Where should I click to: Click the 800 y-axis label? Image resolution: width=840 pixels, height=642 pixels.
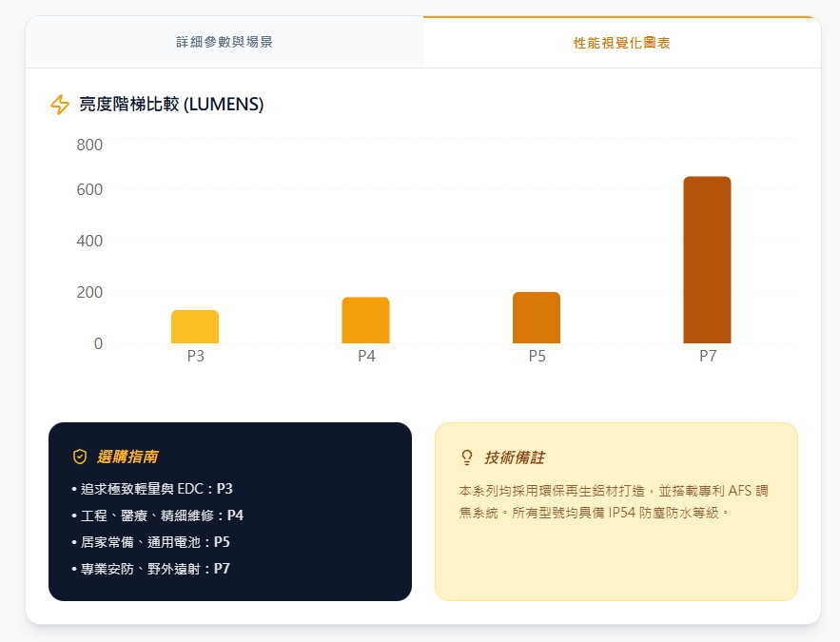(89, 146)
